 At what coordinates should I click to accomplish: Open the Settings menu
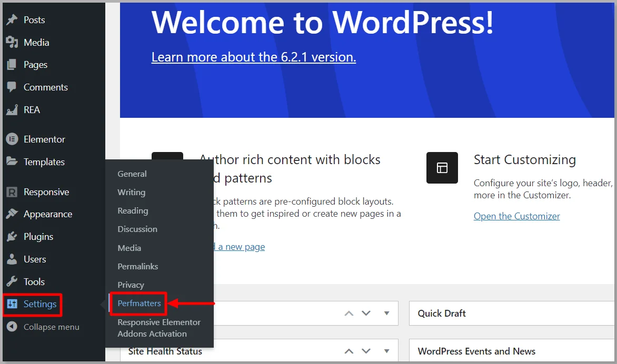point(39,304)
